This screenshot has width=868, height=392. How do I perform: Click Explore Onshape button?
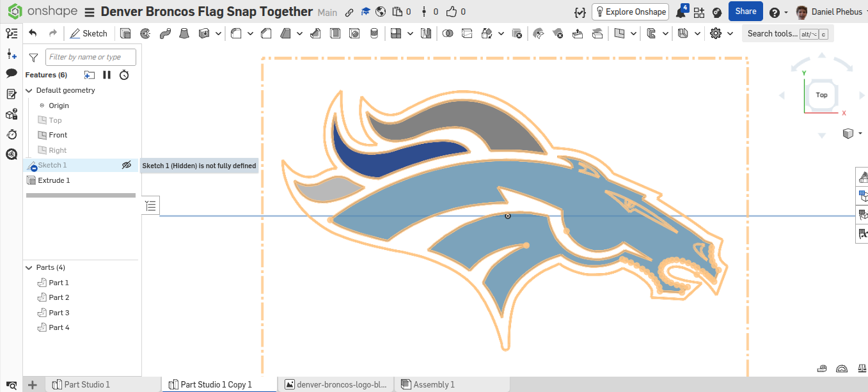pos(630,12)
